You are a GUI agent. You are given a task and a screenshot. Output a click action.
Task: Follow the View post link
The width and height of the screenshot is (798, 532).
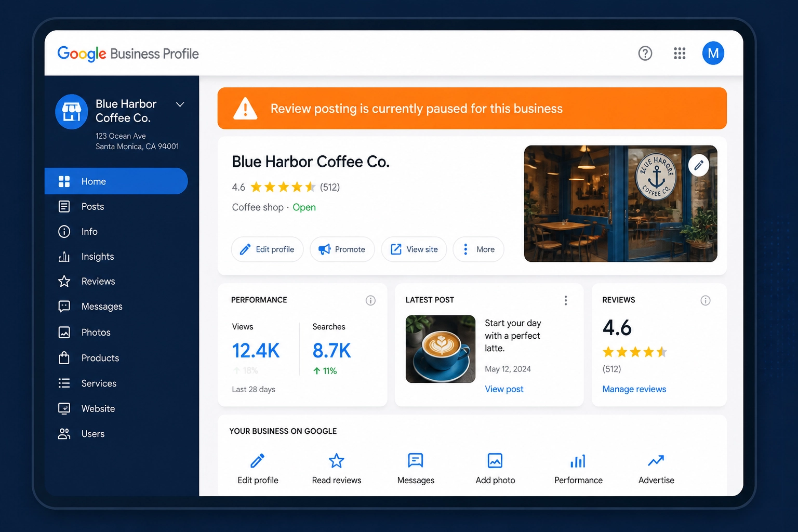[x=504, y=389]
